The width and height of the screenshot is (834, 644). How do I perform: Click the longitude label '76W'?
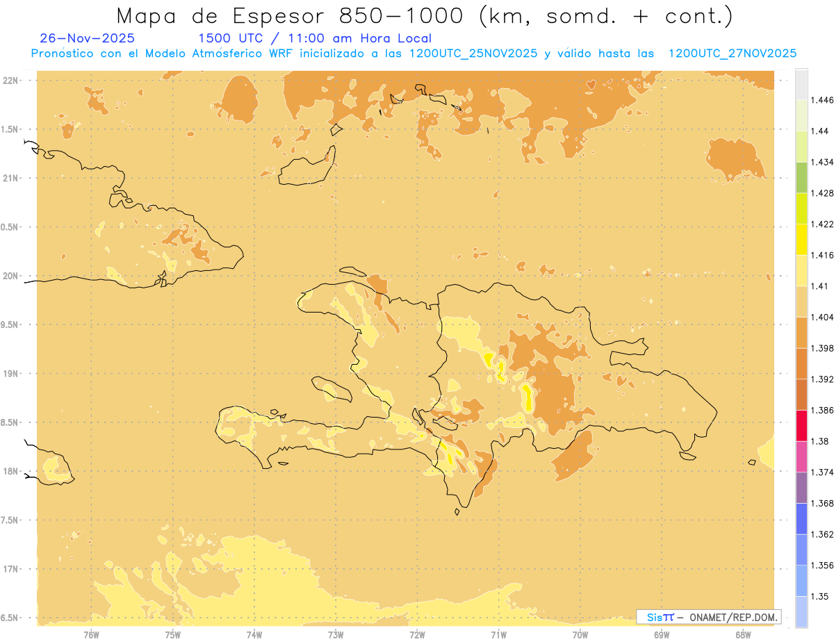91,634
